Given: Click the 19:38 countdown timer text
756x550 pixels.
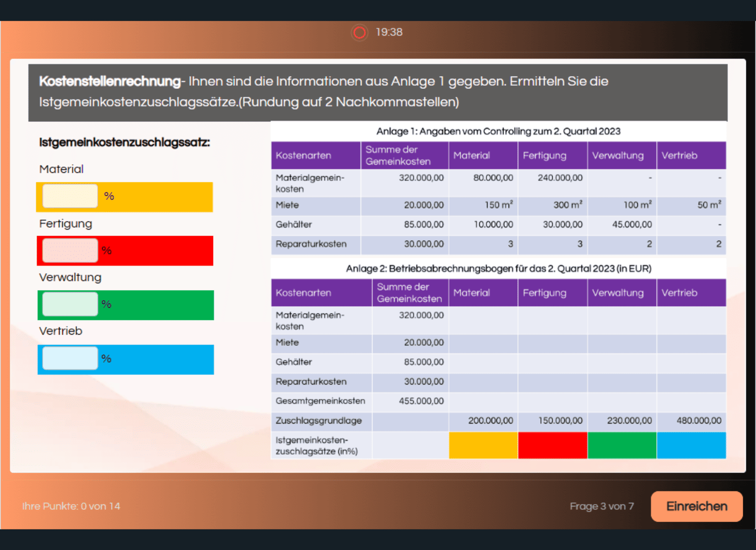Looking at the screenshot, I should (389, 32).
